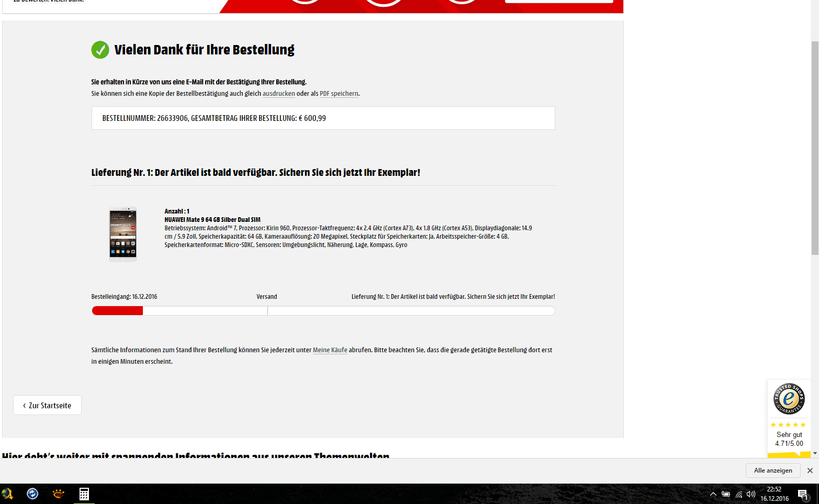Click the 'Sehr gut 4.71/5.00' rating text
This screenshot has width=819, height=504.
pos(789,439)
